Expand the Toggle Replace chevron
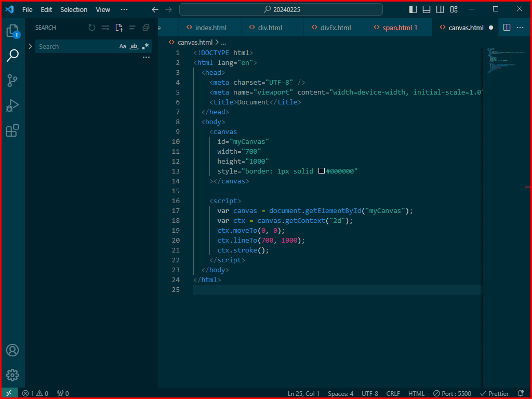The width and height of the screenshot is (532, 399). (30, 46)
